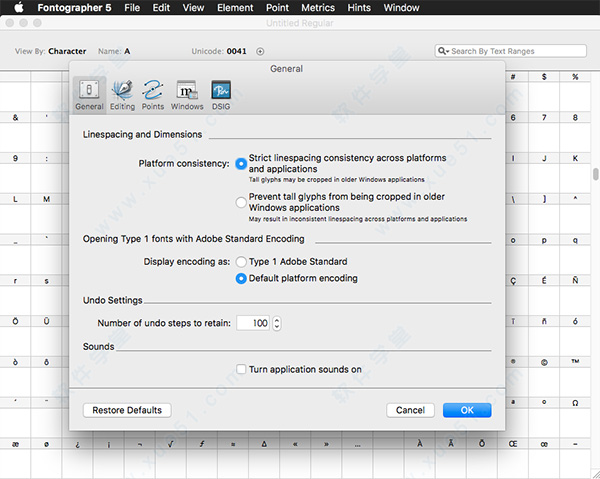Select the inverted question mark glyph cell
The width and height of the screenshot is (600, 479).
tap(78, 458)
